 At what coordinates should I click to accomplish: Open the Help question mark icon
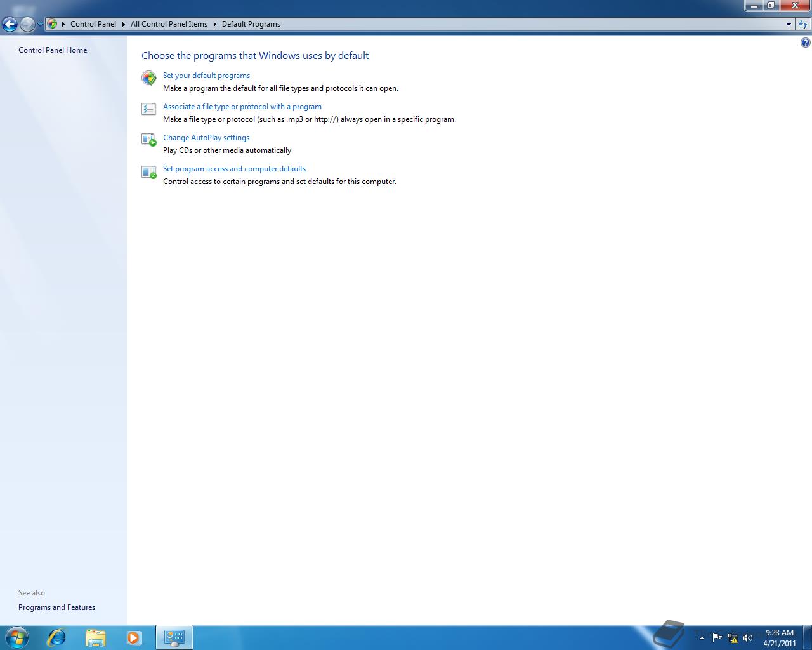click(805, 43)
